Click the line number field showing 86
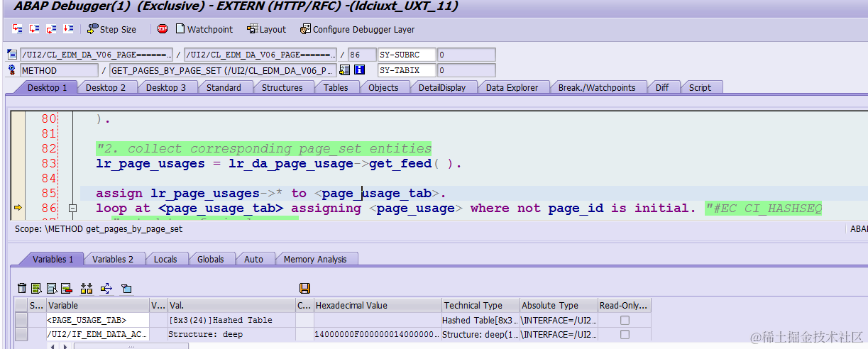Image resolution: width=868 pixels, height=349 pixels. pyautogui.click(x=362, y=55)
